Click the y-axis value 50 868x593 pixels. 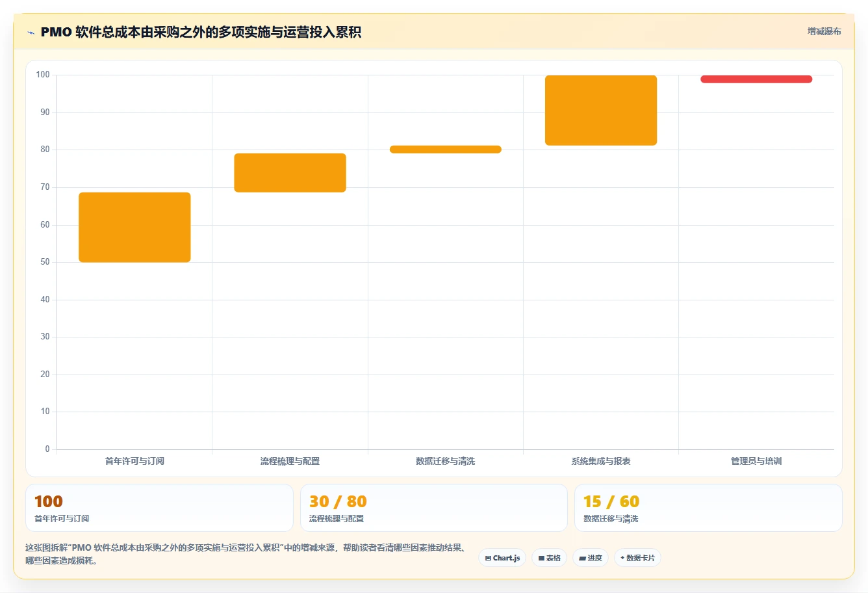click(x=45, y=262)
